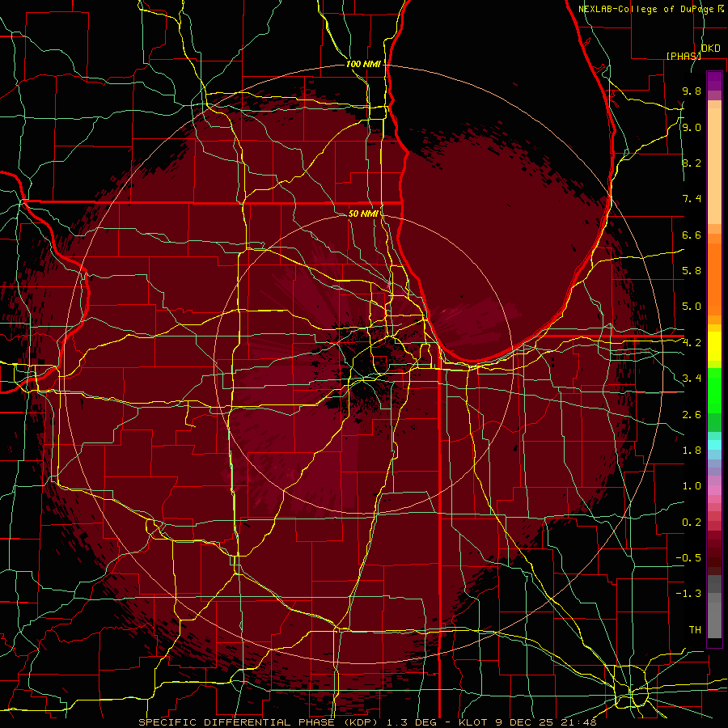This screenshot has width=728, height=728.
Task: Pick the bright green color bar segment
Action: 714,390
